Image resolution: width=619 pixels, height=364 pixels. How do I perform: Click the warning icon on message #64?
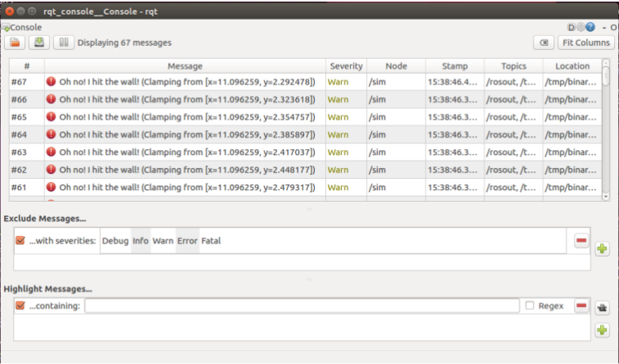tap(51, 134)
